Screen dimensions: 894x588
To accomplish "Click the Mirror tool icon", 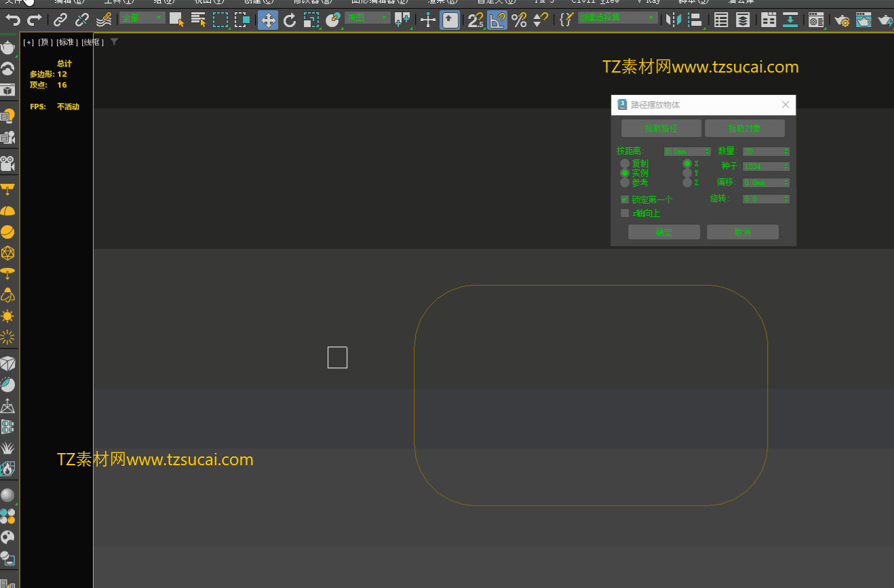I will (673, 20).
